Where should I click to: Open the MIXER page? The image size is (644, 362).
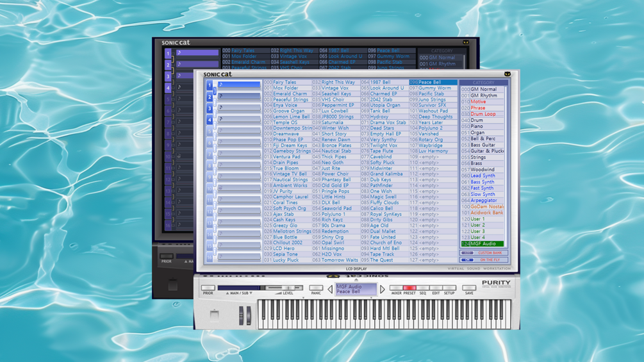[397, 288]
